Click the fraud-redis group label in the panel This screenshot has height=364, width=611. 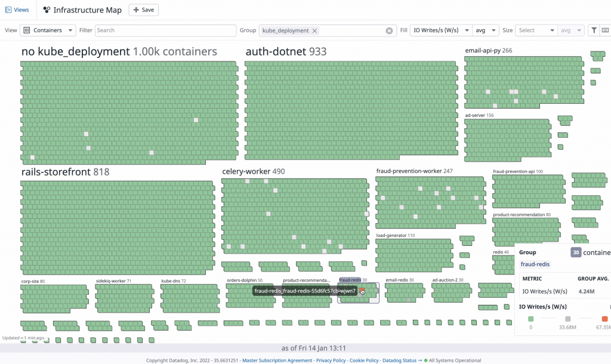click(x=535, y=264)
